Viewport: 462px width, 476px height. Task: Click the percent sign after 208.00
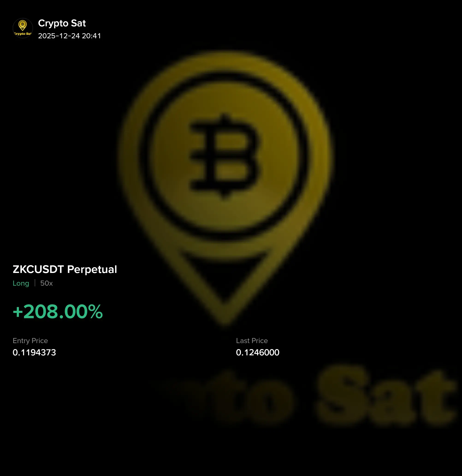click(96, 311)
